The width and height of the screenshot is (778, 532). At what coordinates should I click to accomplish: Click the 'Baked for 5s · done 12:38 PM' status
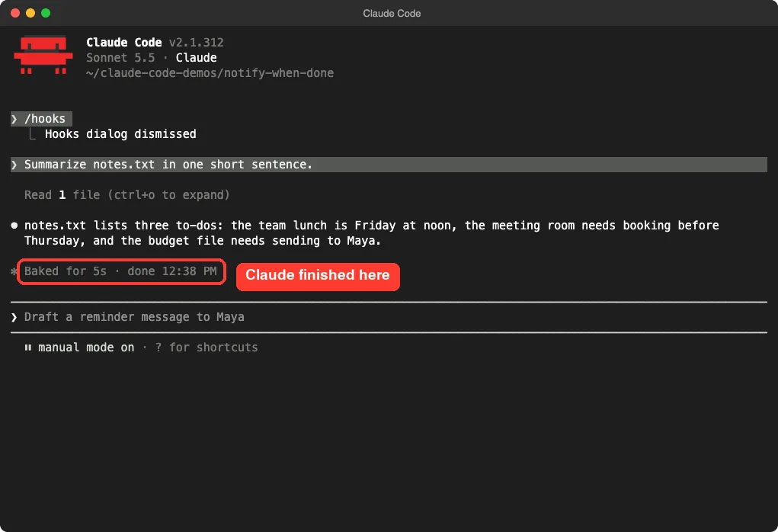(x=120, y=271)
